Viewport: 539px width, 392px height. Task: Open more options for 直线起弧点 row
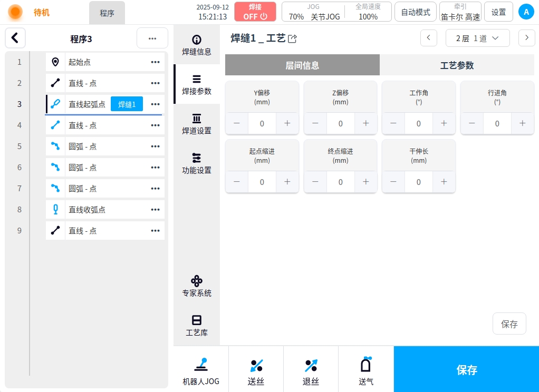tap(155, 104)
